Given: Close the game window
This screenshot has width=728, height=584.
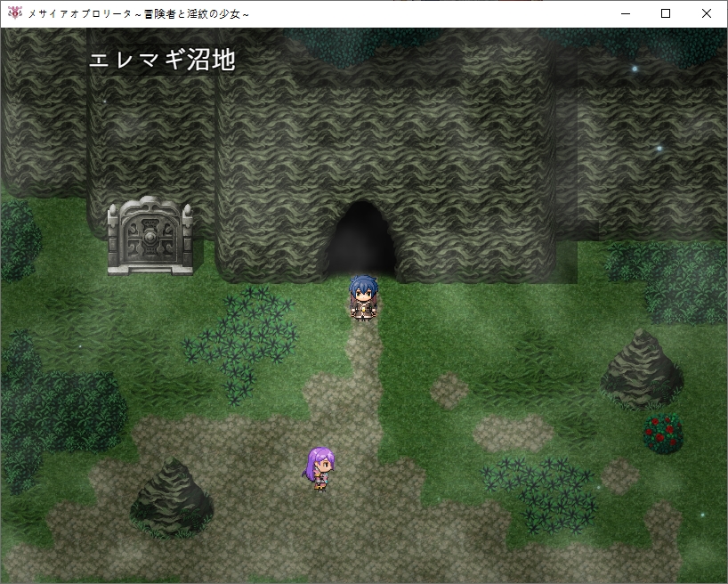Looking at the screenshot, I should coord(706,13).
